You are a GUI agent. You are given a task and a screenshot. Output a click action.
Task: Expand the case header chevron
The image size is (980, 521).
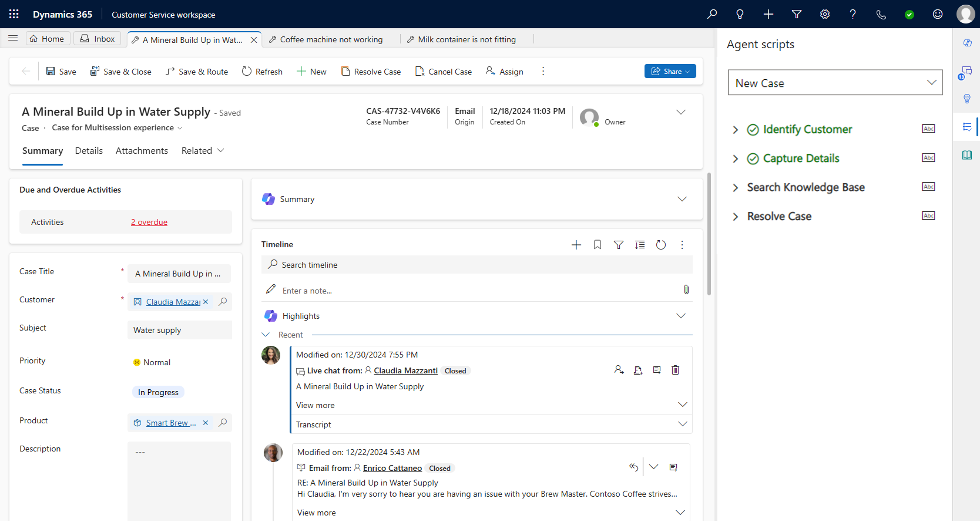click(x=681, y=112)
